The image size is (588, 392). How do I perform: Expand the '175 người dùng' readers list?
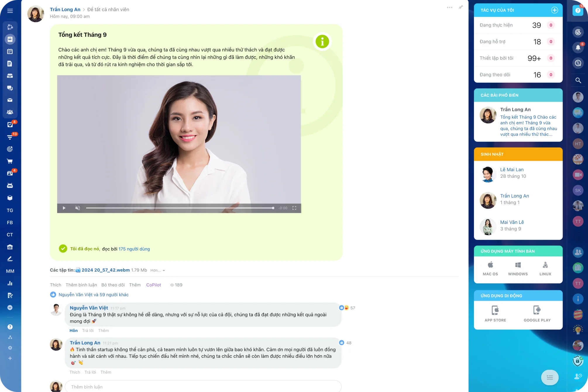click(134, 248)
